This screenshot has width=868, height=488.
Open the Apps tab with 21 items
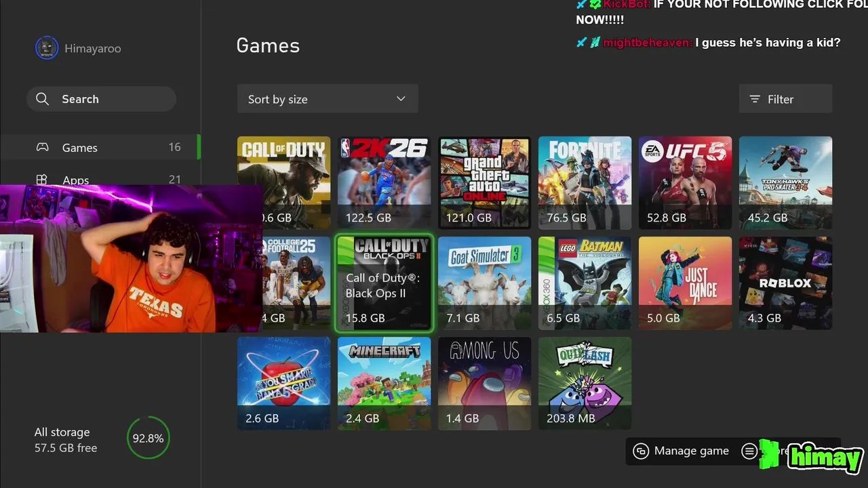[100, 180]
